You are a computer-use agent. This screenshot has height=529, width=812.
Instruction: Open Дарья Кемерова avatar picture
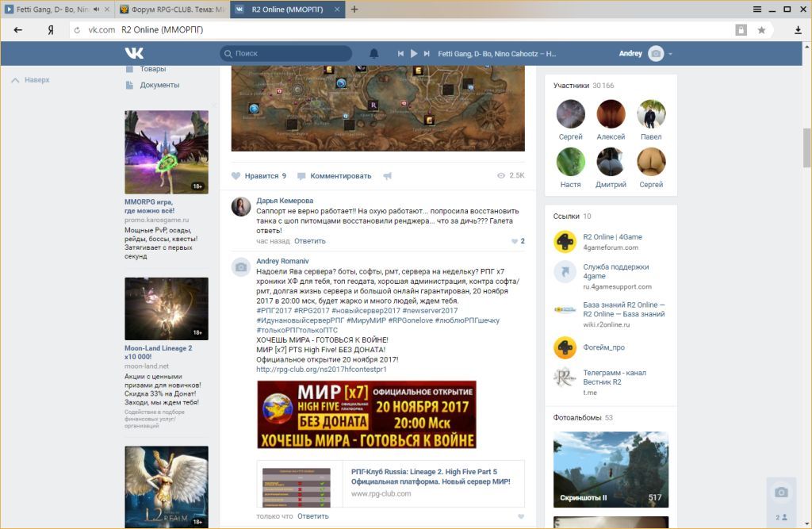coord(241,207)
